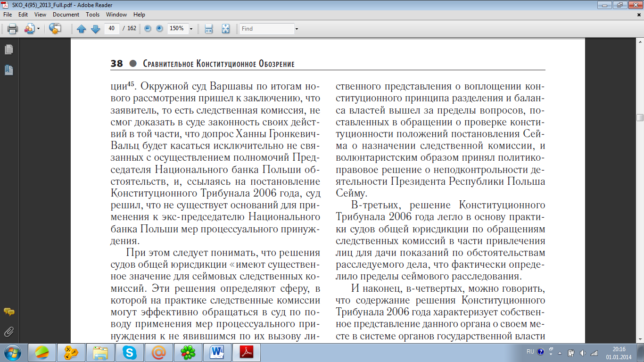Open the Attachments paperclip panel icon
Screen dimensions: 644x362
click(8, 332)
